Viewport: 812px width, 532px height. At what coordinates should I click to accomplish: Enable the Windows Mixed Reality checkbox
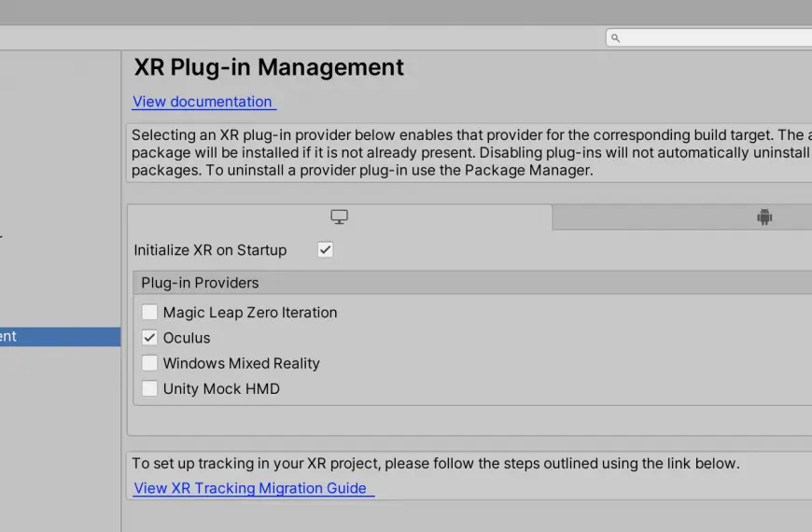[149, 363]
